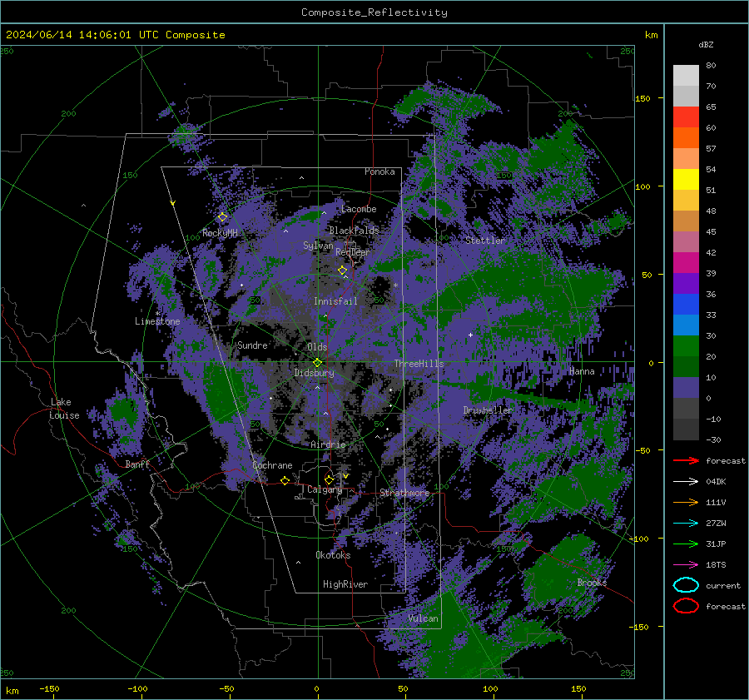Click the Sundre city label
This screenshot has height=700, width=749.
pyautogui.click(x=252, y=345)
